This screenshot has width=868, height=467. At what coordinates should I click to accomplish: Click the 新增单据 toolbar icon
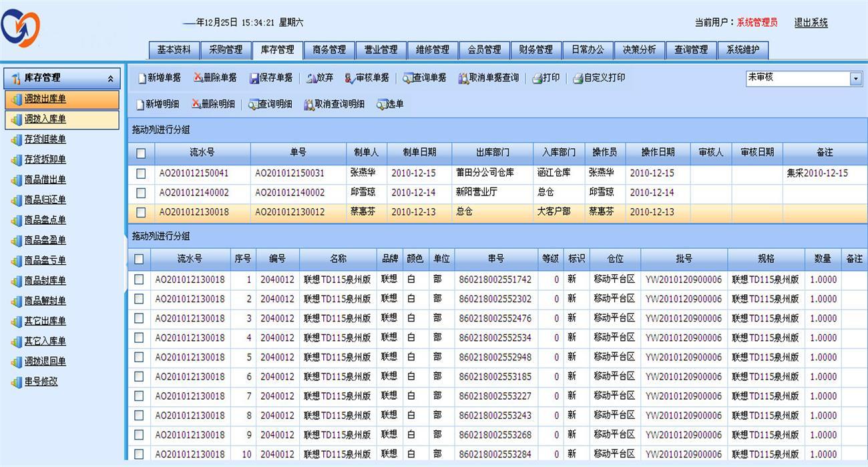pos(142,78)
